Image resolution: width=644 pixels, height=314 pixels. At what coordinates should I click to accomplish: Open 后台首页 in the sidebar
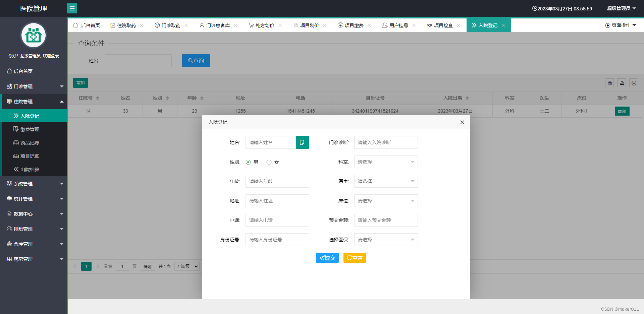34,71
